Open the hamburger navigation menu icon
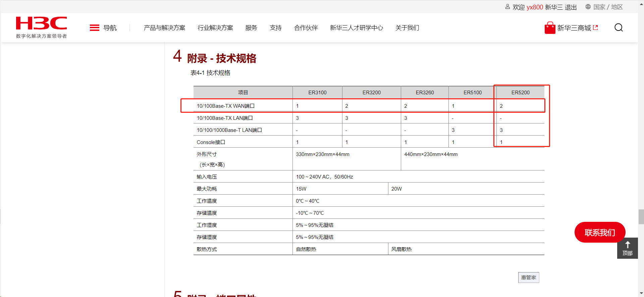This screenshot has width=644, height=297. point(95,28)
